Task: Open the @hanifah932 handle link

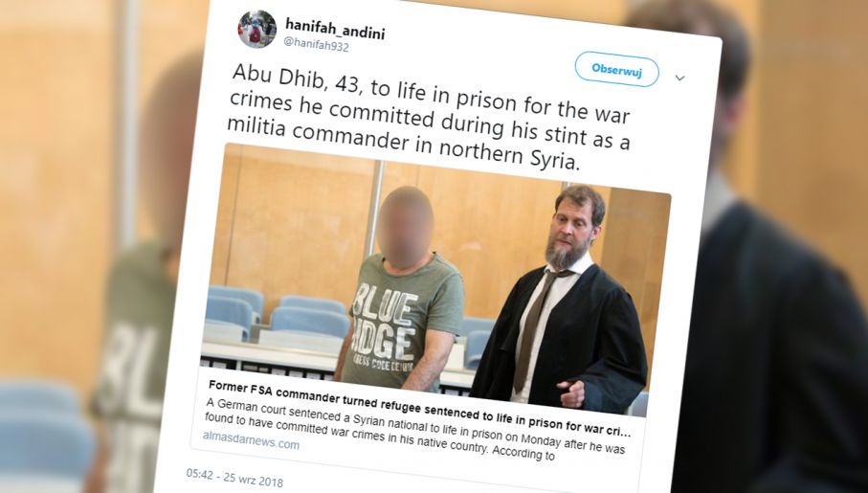Action: (316, 46)
